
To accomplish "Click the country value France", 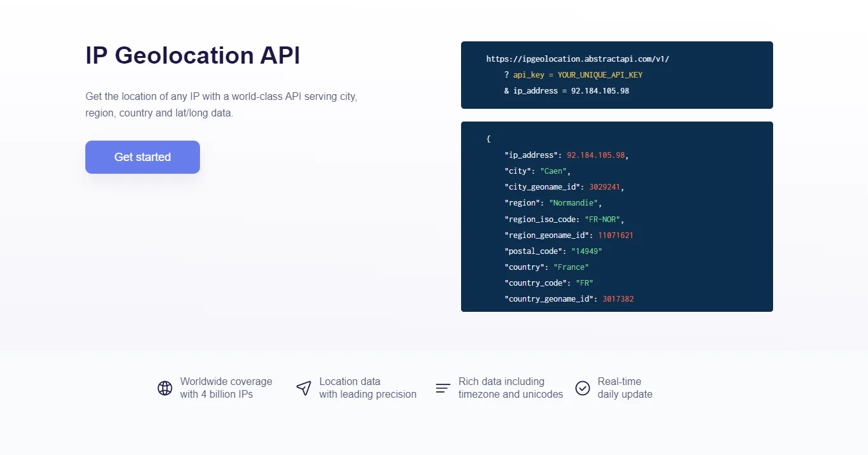I will pos(571,267).
